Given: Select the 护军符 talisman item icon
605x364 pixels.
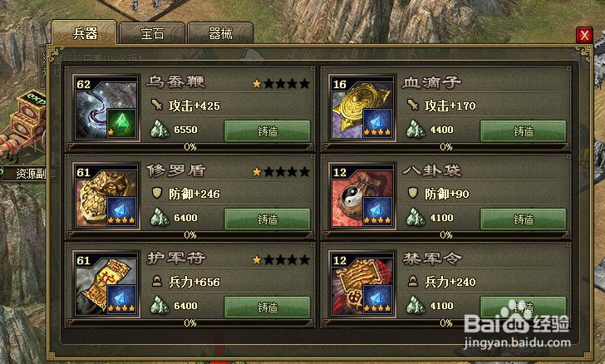Looking at the screenshot, I should click(x=106, y=284).
